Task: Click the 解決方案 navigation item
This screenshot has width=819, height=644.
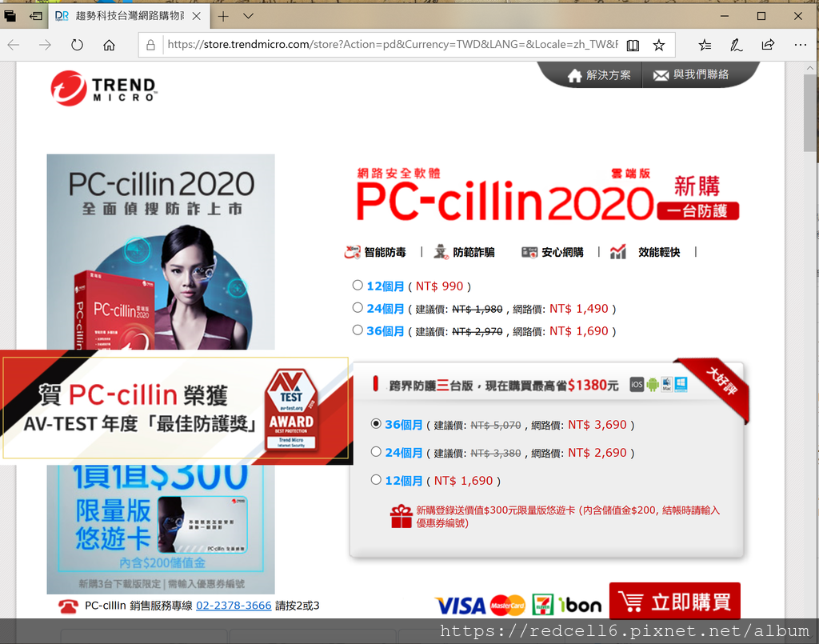Action: pyautogui.click(x=599, y=75)
